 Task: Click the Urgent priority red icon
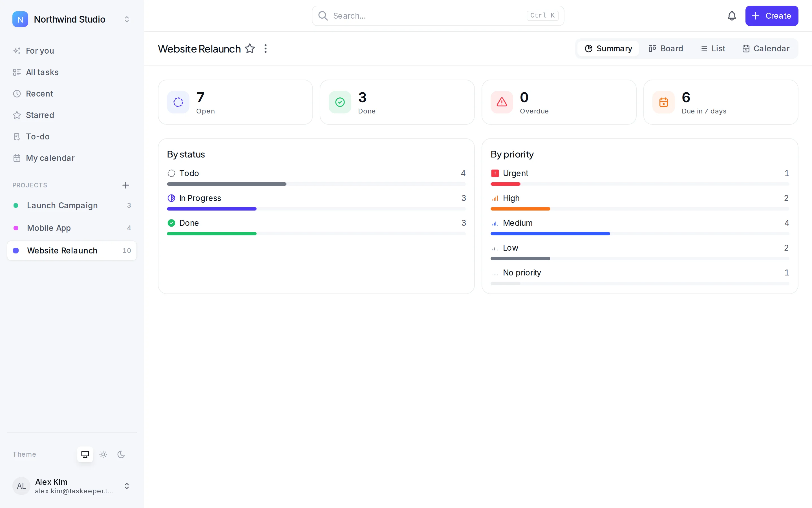pos(495,173)
